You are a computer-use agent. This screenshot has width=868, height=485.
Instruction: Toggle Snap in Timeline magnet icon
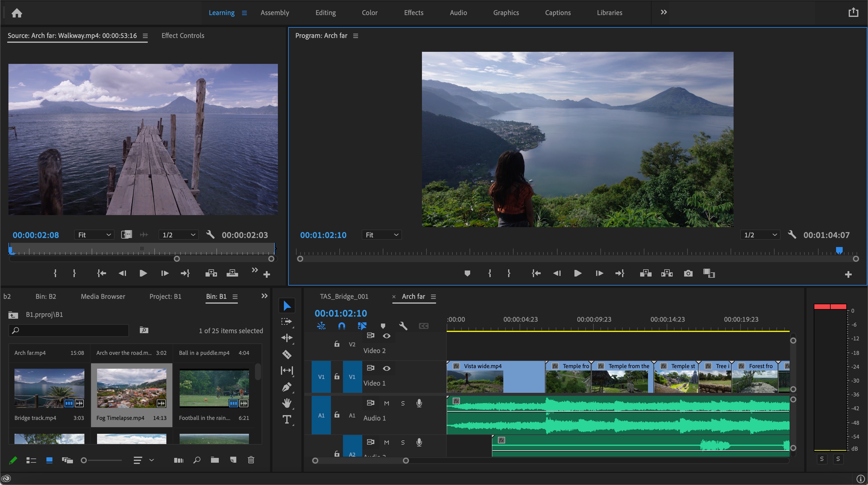[341, 326]
